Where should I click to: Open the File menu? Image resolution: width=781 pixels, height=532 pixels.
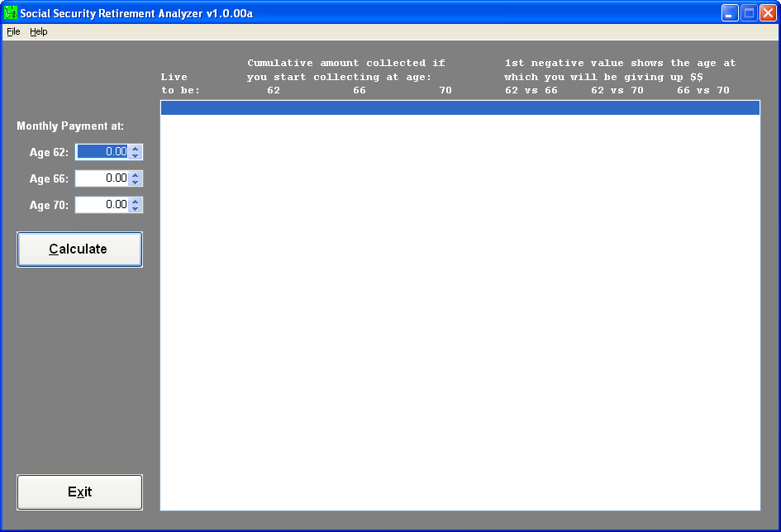click(x=13, y=31)
